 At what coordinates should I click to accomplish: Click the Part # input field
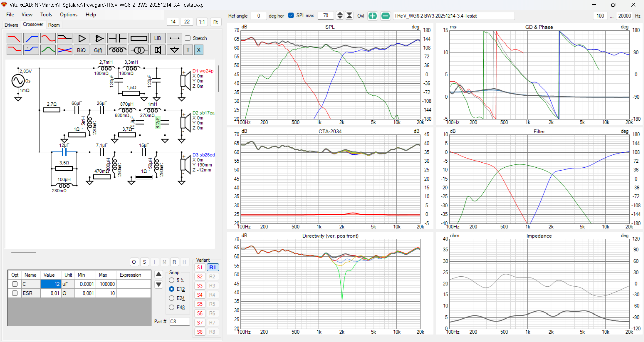[x=179, y=321]
